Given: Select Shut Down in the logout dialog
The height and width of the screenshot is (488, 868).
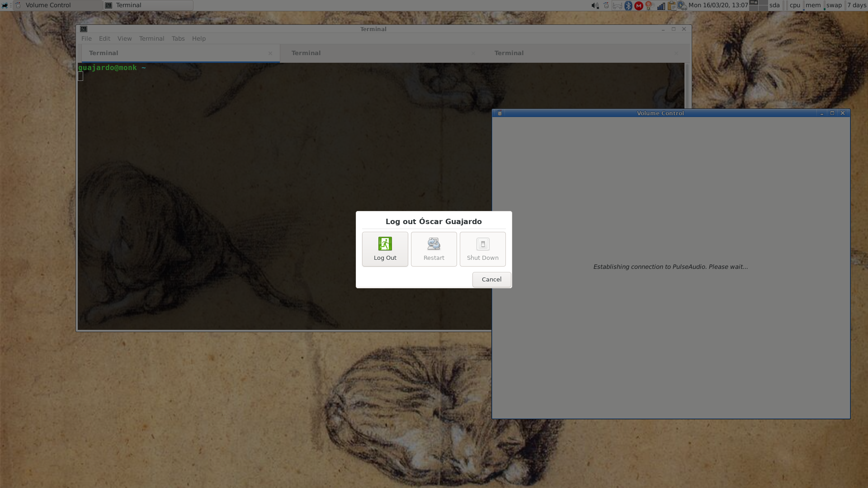Looking at the screenshot, I should click(482, 249).
